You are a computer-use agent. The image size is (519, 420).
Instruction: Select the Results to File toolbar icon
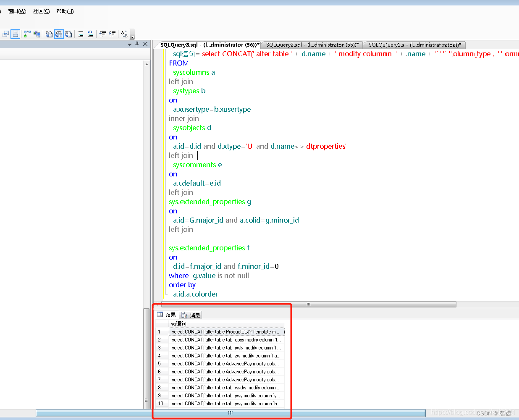click(x=68, y=34)
